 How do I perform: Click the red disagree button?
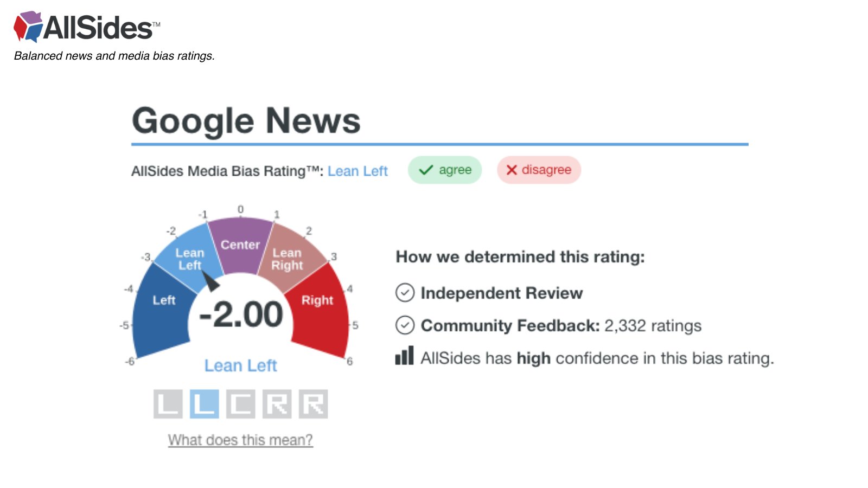click(x=539, y=170)
